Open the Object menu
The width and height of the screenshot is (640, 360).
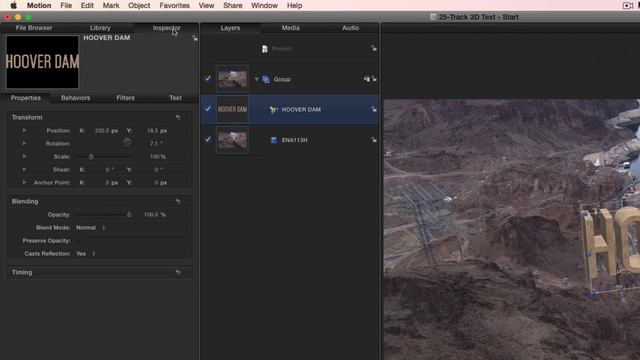coord(139,5)
